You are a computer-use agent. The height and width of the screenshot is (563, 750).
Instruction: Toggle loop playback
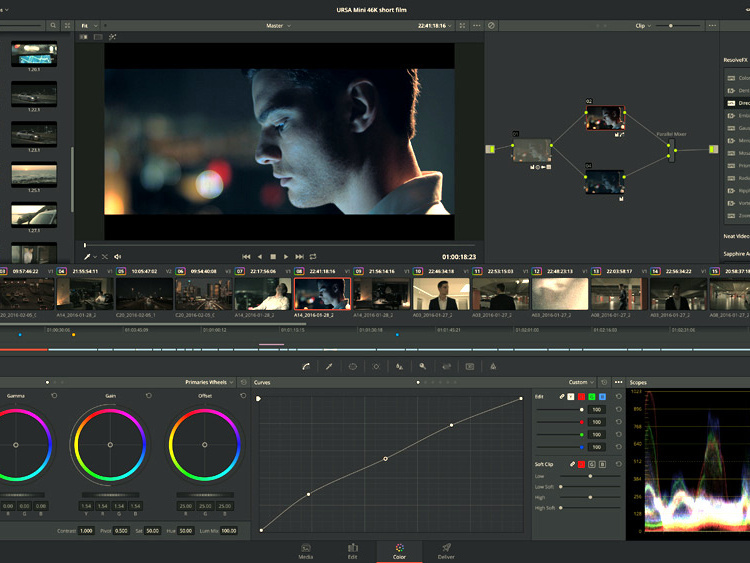pyautogui.click(x=313, y=257)
